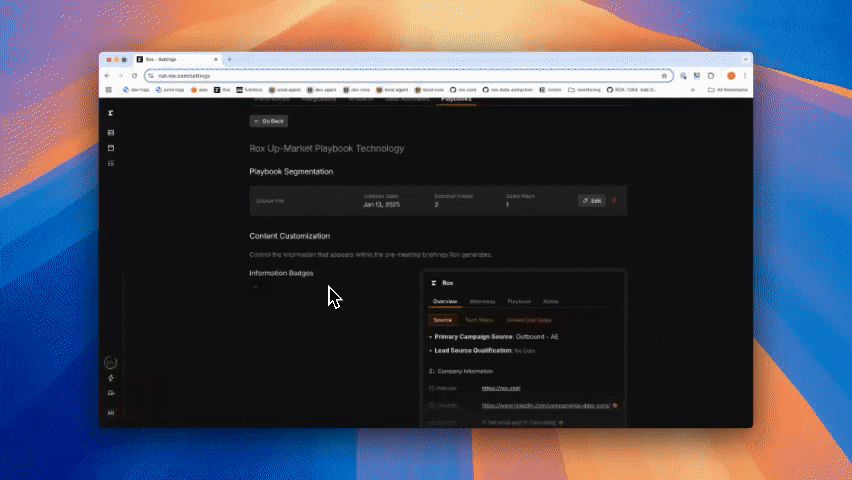Open the Playbook tab in the preview card
852x480 pixels.
tap(519, 301)
